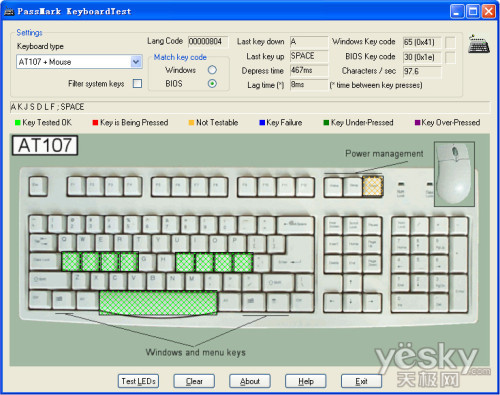Select BIOS match key code radio

212,83
